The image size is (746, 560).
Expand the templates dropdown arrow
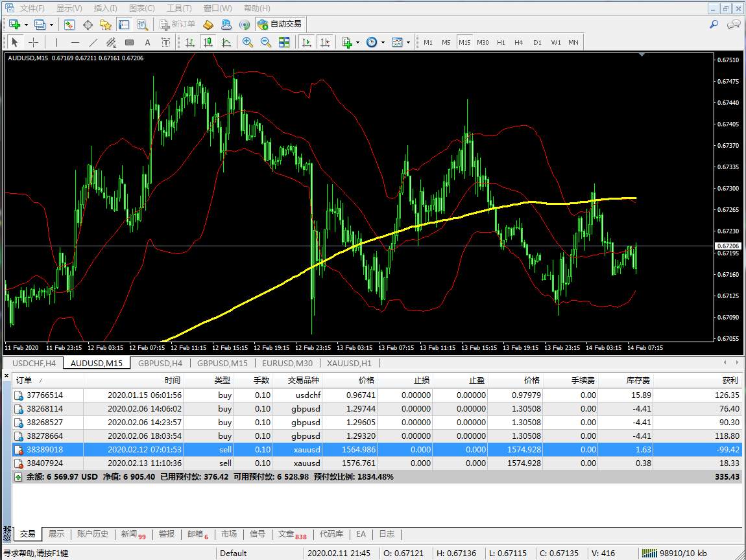[x=408, y=43]
